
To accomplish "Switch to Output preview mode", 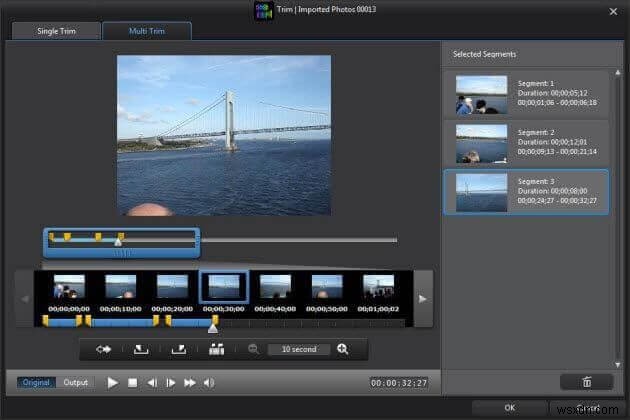I will [x=76, y=382].
